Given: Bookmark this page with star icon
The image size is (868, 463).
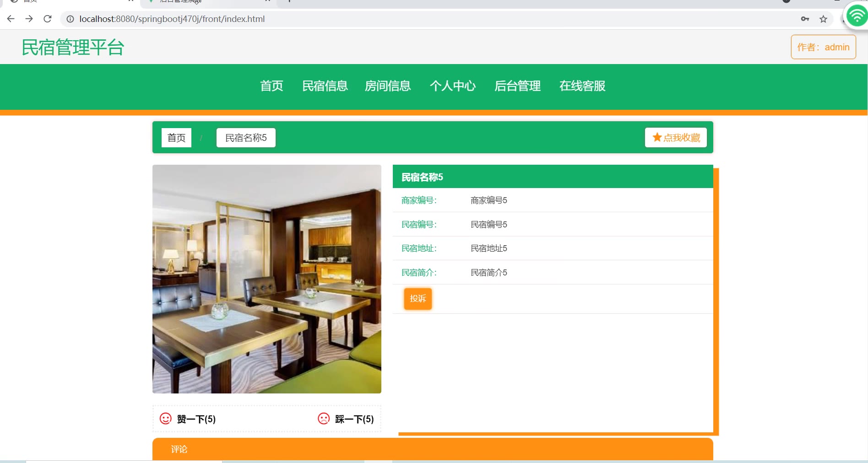Looking at the screenshot, I should (823, 19).
